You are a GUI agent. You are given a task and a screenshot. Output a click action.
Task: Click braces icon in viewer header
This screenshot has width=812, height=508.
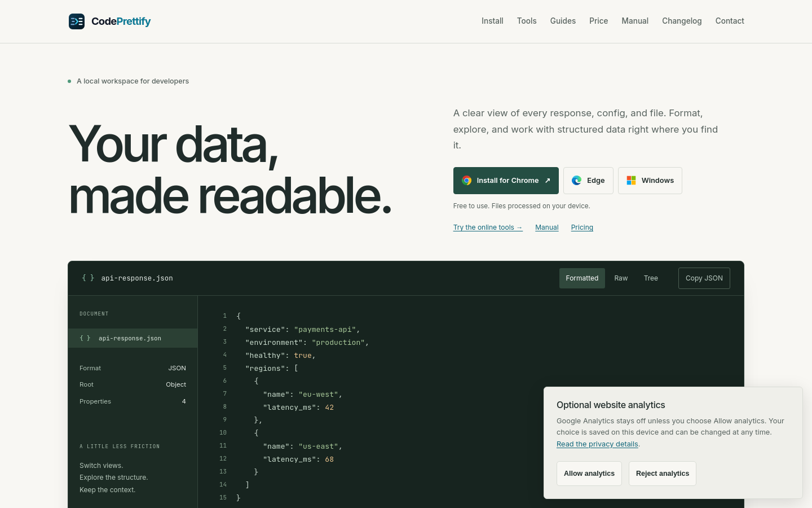(x=88, y=278)
